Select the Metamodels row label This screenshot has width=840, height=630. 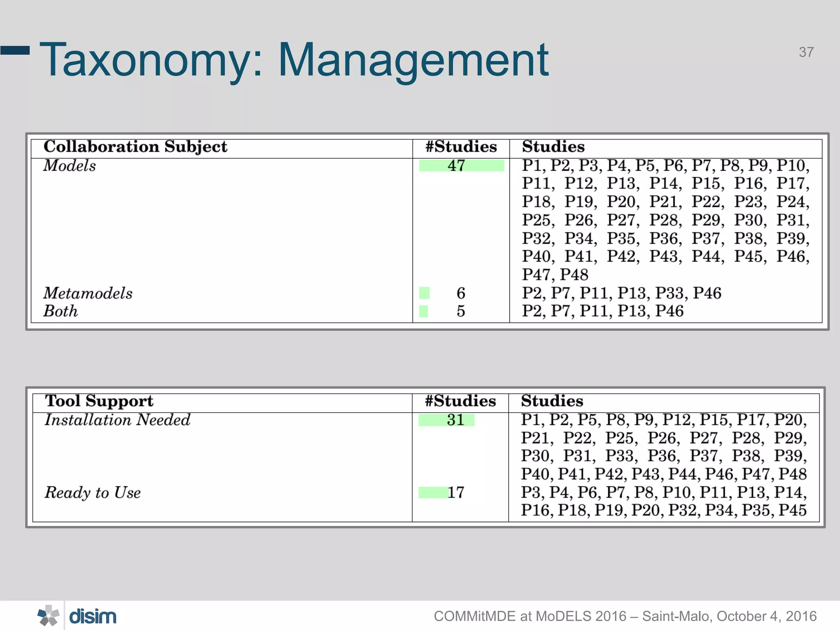point(88,293)
